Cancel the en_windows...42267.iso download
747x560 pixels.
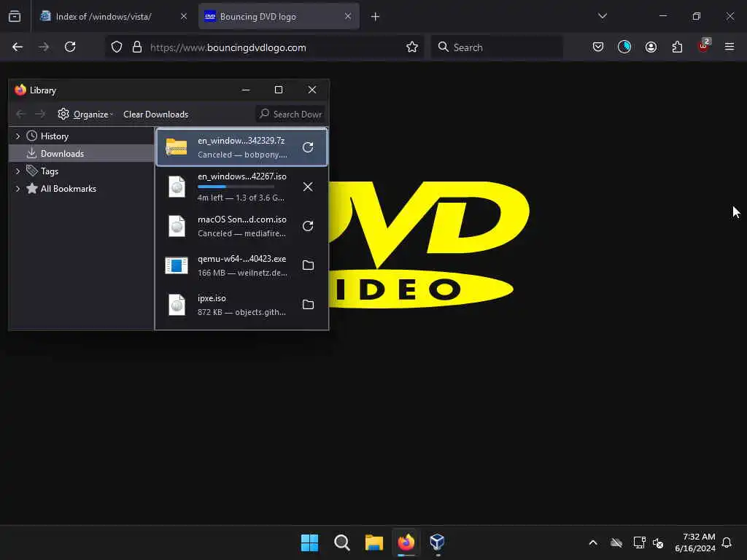(x=308, y=187)
